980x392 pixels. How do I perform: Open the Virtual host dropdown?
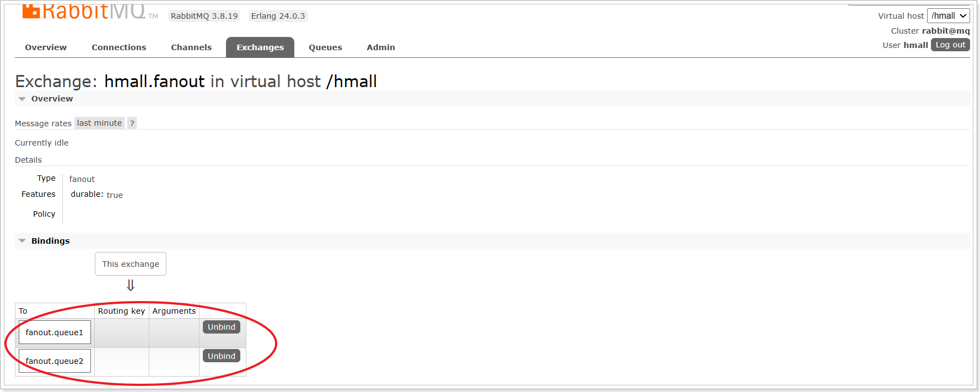pyautogui.click(x=948, y=16)
